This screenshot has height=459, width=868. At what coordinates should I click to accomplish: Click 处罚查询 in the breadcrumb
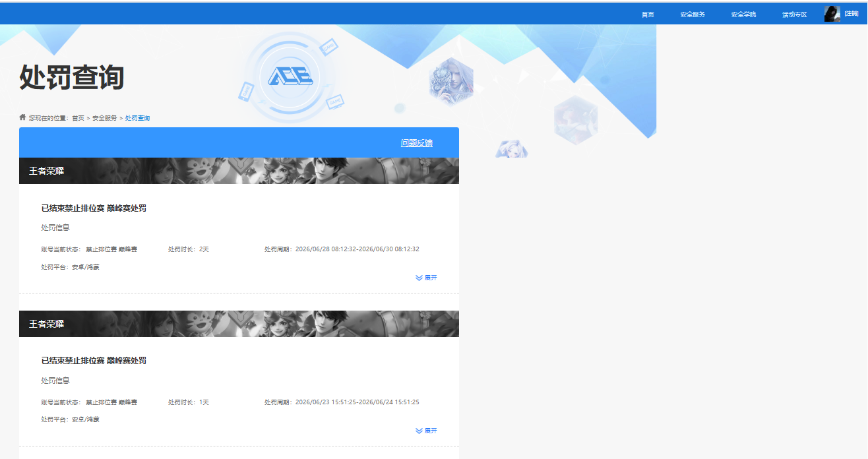[137, 118]
